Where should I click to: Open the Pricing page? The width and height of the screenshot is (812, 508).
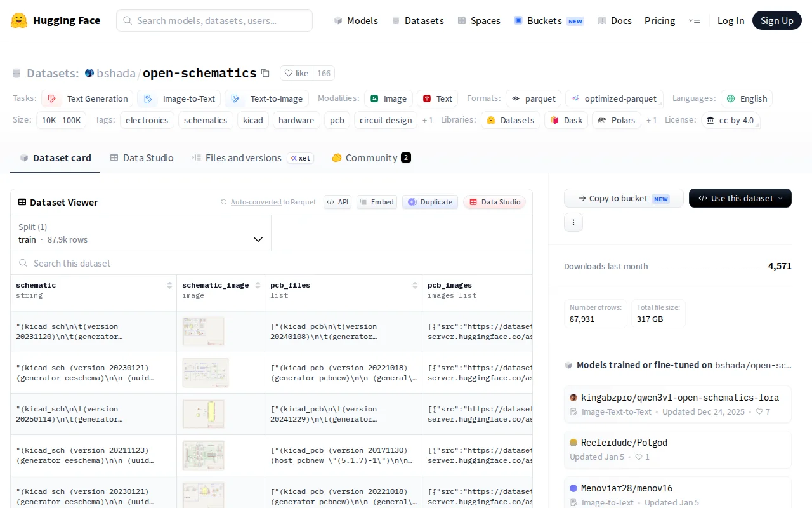tap(660, 20)
